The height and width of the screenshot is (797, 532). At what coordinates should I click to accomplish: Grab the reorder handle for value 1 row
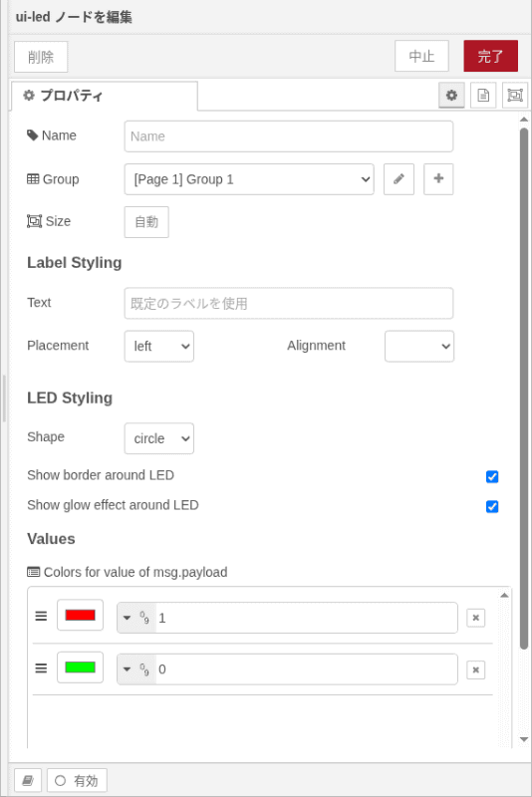coord(41,616)
